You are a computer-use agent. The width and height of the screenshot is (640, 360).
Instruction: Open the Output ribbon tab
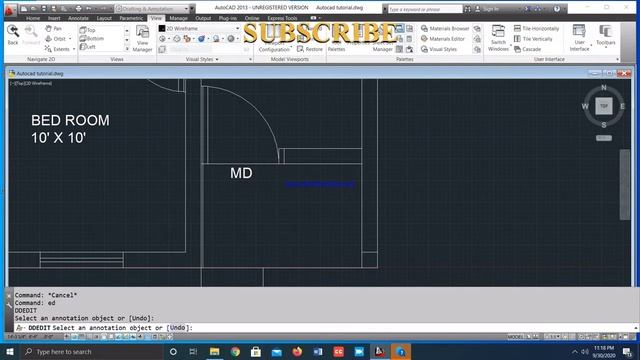click(203, 18)
